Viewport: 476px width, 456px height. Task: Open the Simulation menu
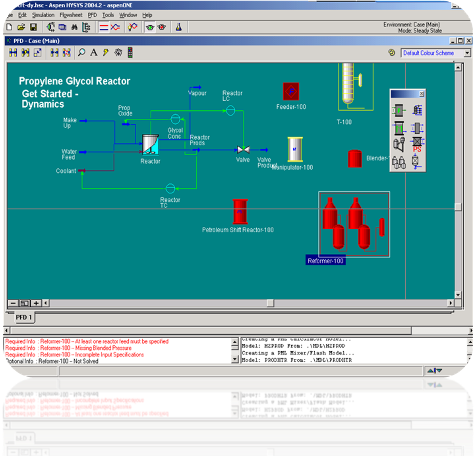tap(43, 15)
